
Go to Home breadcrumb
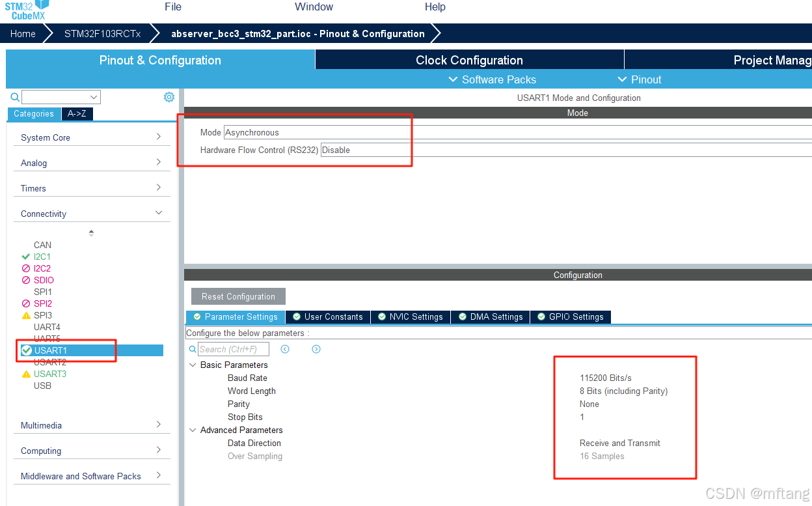23,34
